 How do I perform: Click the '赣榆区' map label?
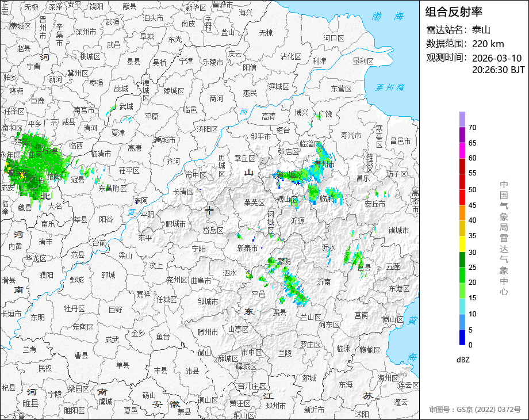click(370, 349)
